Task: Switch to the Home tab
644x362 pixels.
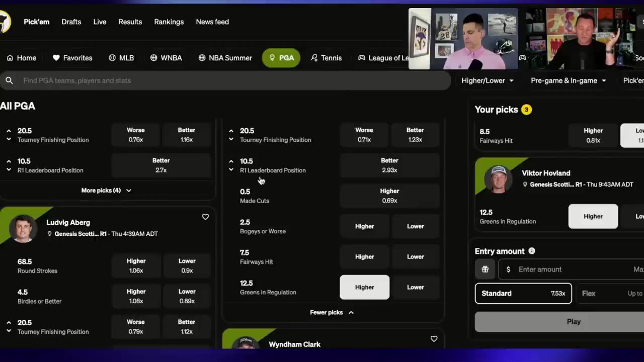Action: [x=21, y=58]
